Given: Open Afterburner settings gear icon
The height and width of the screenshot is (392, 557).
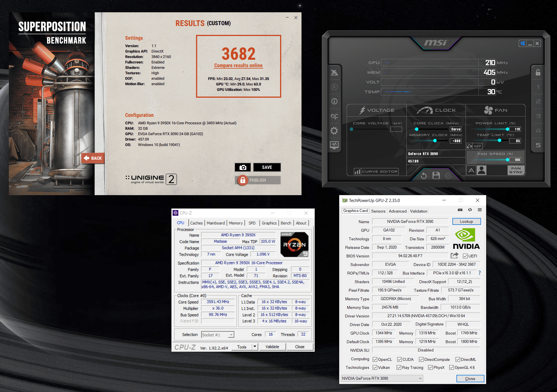Looking at the screenshot, I should 334,131.
